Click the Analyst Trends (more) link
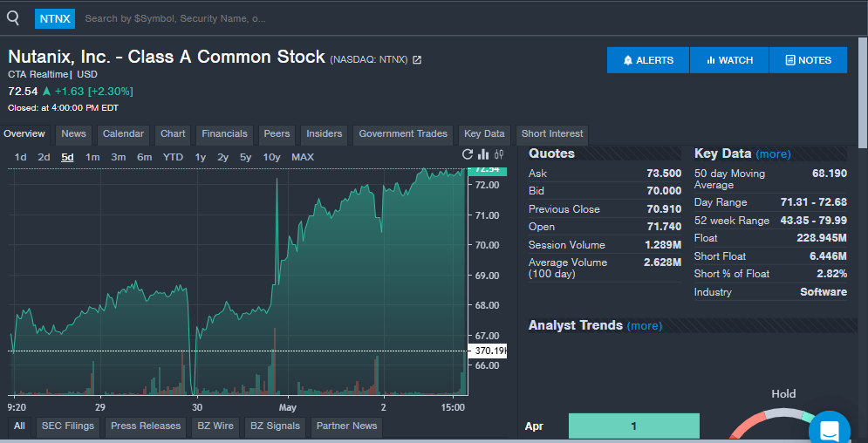 point(645,326)
